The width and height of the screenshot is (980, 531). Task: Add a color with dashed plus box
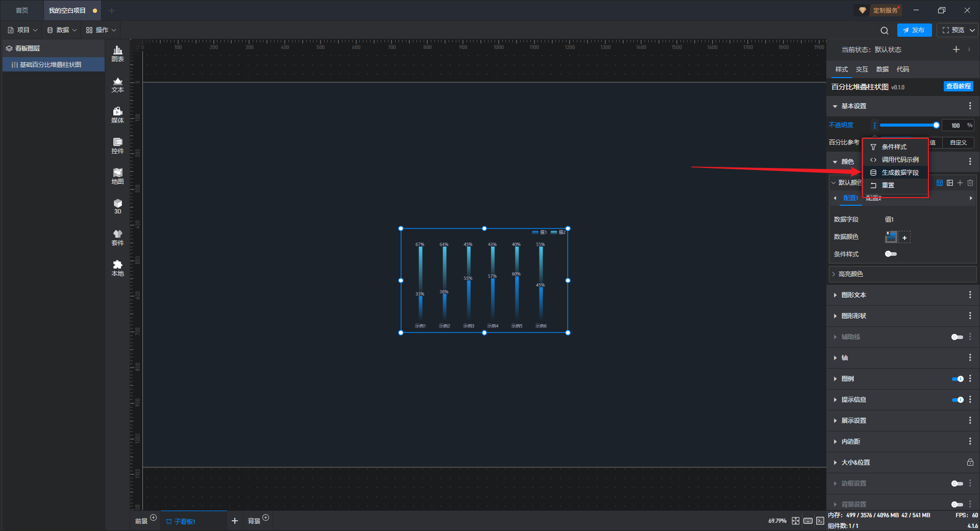coord(904,237)
